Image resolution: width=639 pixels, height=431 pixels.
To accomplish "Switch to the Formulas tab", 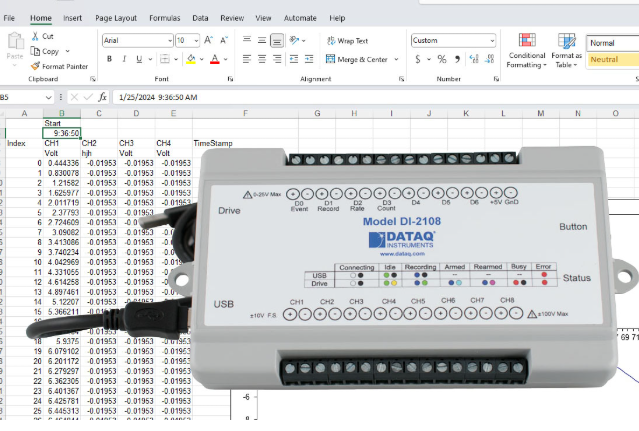I will point(165,18).
